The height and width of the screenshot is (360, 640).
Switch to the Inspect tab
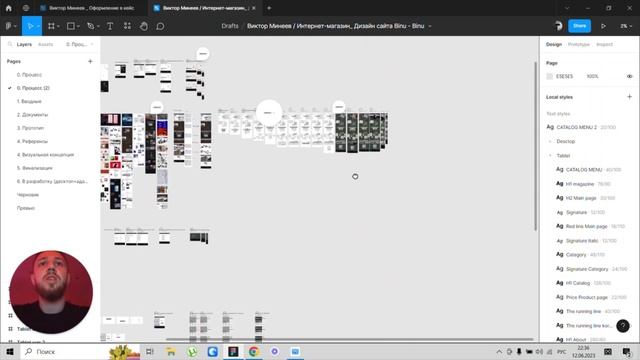pyautogui.click(x=604, y=44)
